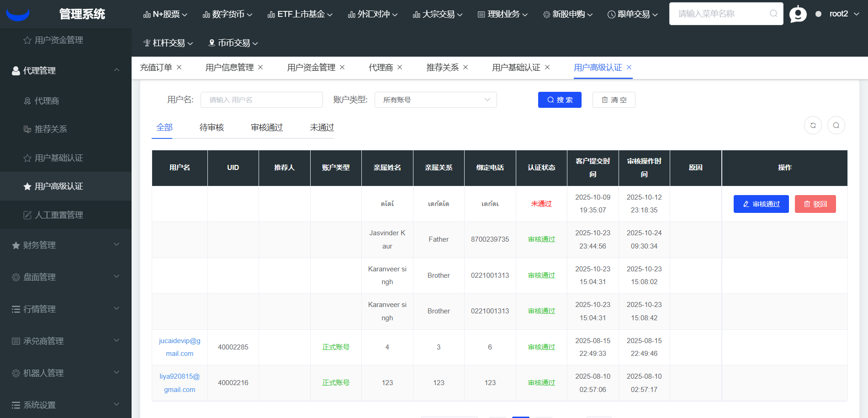Expand the 财务管理 sidebar section
868x418 pixels.
click(x=65, y=245)
